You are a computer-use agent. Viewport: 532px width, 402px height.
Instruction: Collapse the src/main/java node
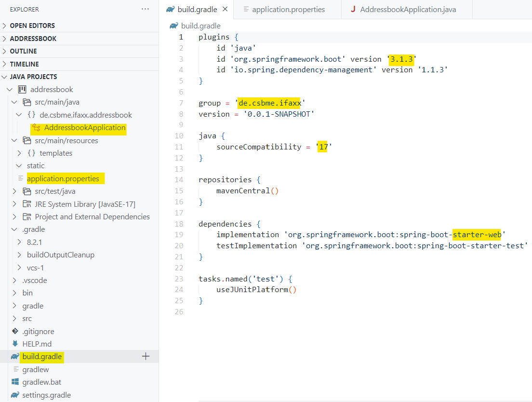coord(14,102)
